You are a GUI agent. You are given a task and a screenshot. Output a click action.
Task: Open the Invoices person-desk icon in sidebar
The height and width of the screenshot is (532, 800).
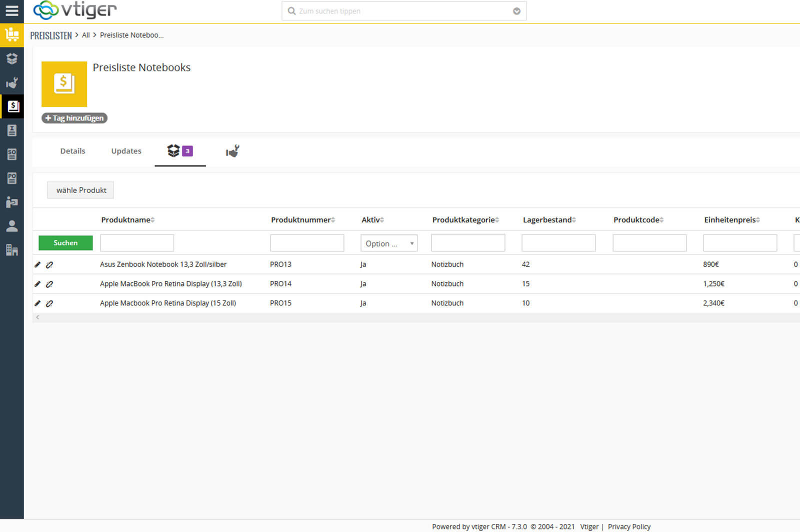coord(12,202)
